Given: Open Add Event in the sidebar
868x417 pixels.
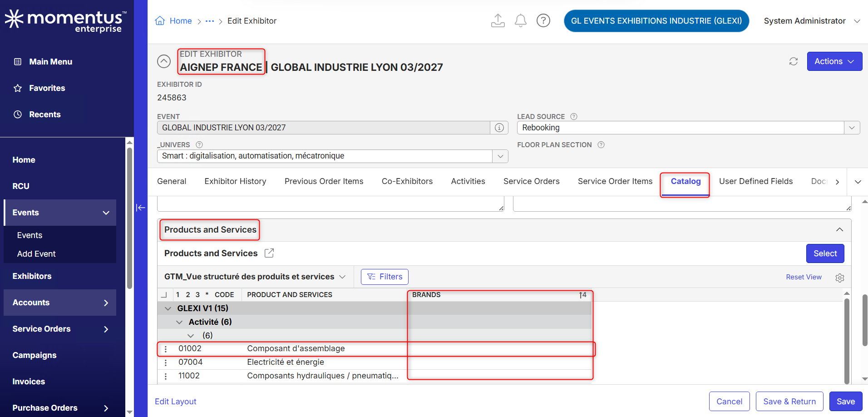Looking at the screenshot, I should click(36, 254).
